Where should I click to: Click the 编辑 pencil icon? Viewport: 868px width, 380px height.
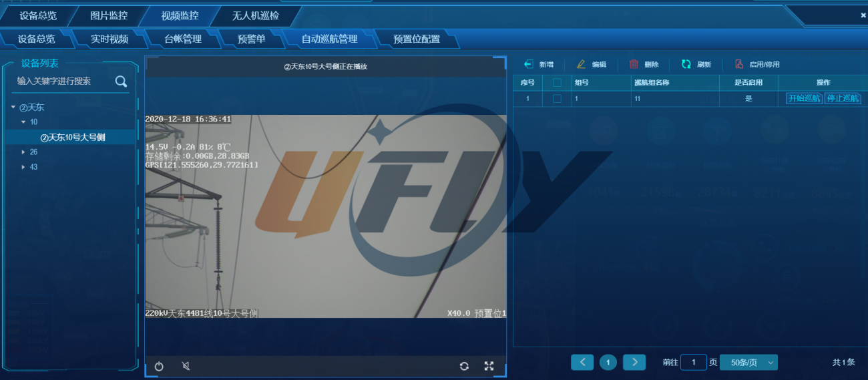pyautogui.click(x=581, y=64)
